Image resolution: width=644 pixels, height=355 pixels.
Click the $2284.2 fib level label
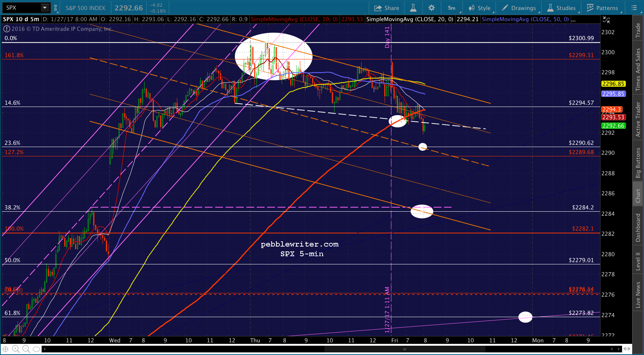tap(583, 208)
